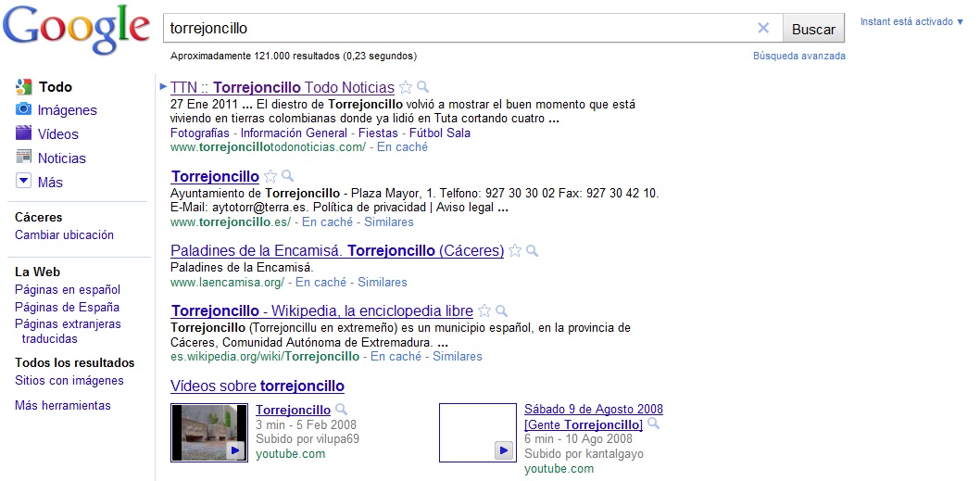Open Fiestas sitelink

point(378,133)
